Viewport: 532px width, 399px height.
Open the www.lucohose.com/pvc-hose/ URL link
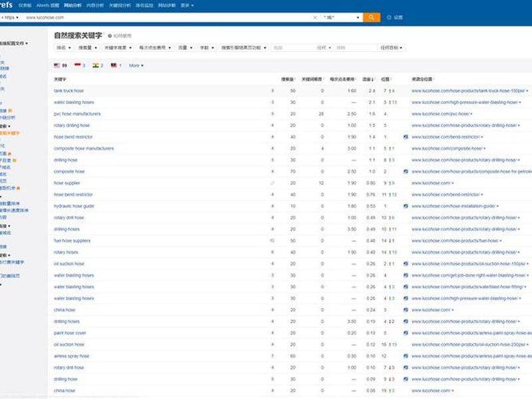(440, 114)
